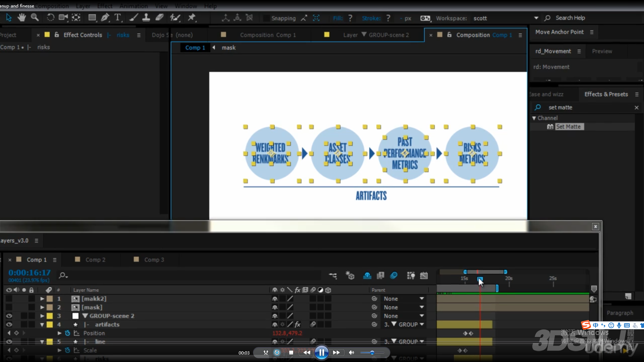Open the Layer GROUP-scene 2 tab
The height and width of the screenshot is (362, 644).
376,35
